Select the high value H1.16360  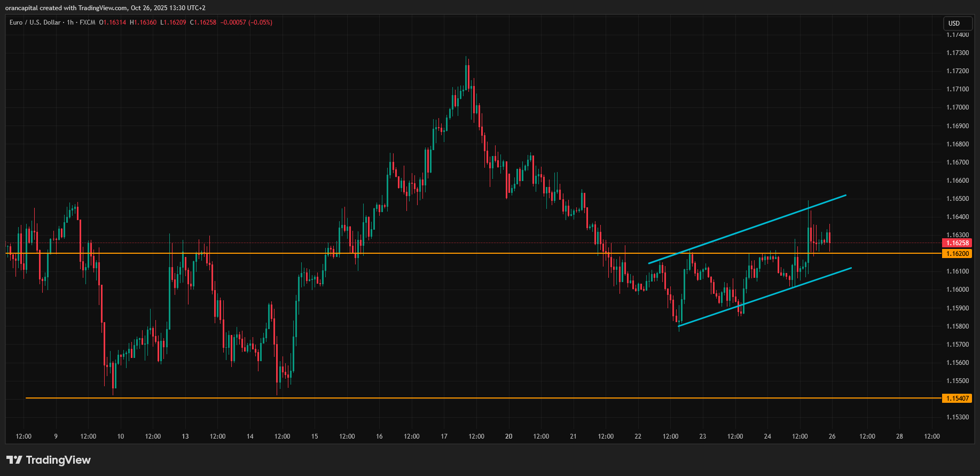(x=143, y=22)
